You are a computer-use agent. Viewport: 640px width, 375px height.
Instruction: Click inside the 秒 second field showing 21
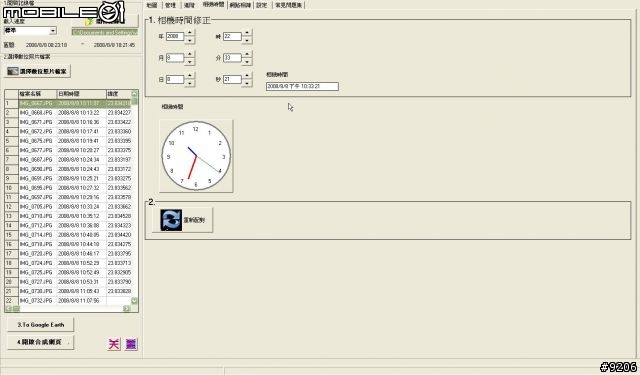232,79
